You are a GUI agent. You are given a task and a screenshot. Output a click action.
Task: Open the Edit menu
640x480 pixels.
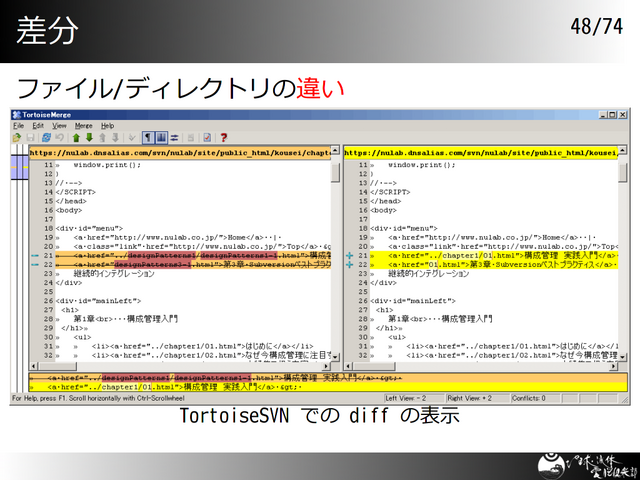pyautogui.click(x=38, y=126)
